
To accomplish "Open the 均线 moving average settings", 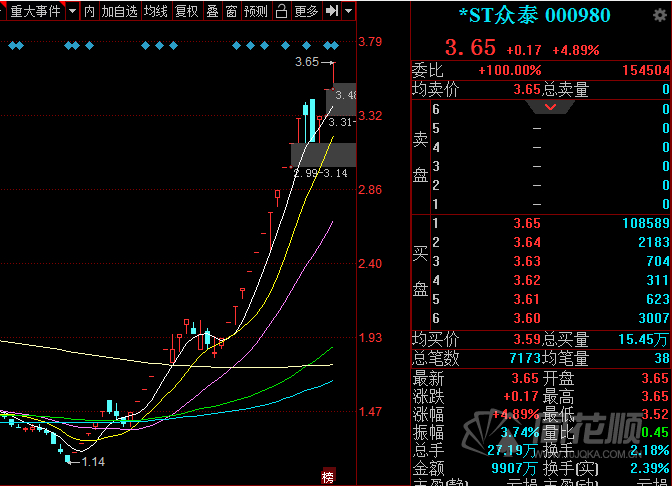I will click(x=156, y=11).
